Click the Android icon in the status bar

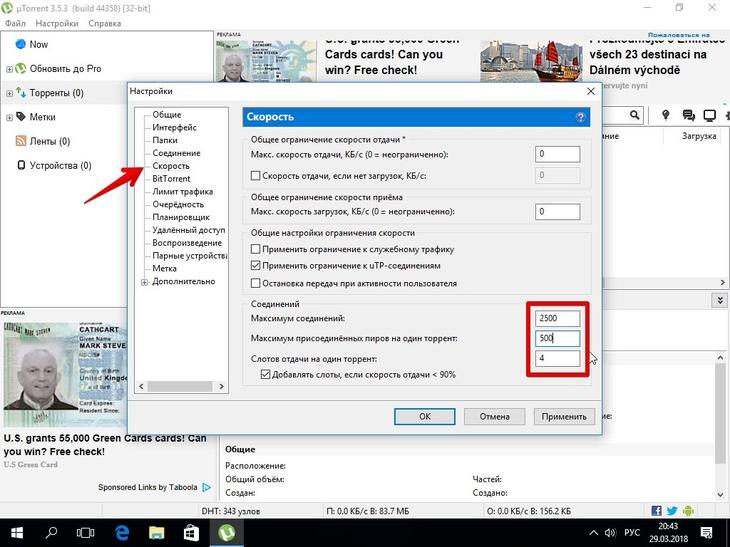pos(688,511)
